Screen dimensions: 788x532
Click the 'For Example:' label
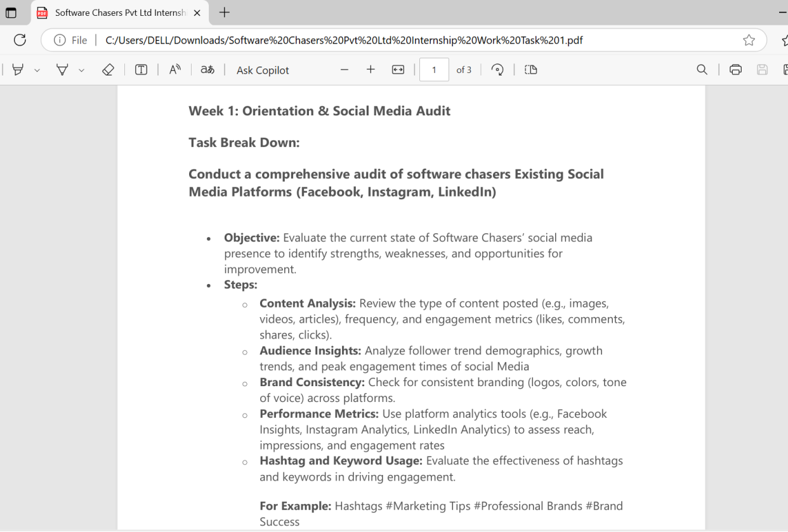tap(296, 506)
